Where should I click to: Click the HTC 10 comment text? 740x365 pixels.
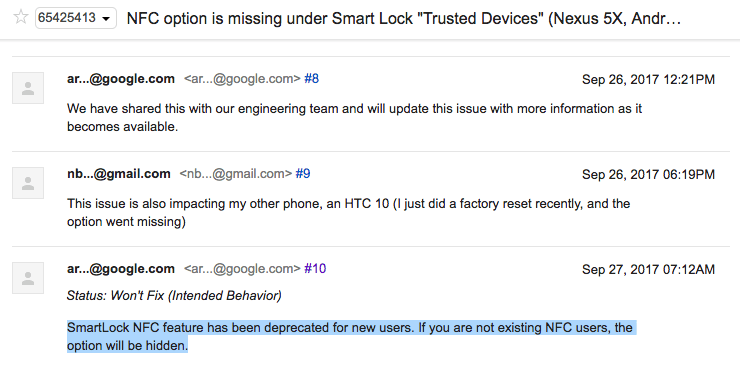coord(348,212)
